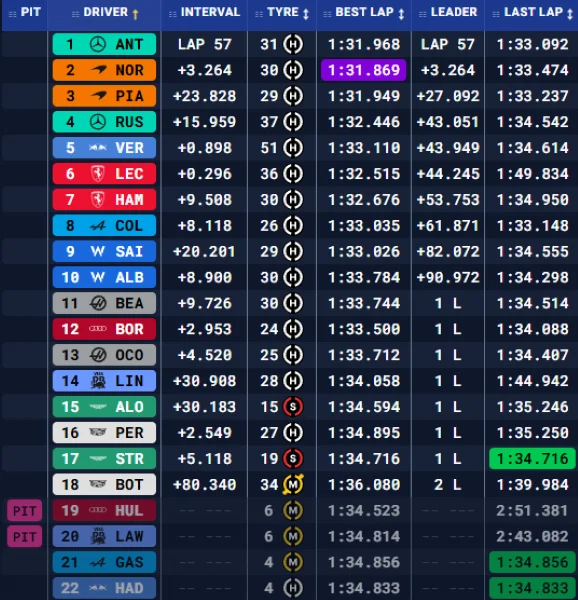The height and width of the screenshot is (600, 578).
Task: Click the soft tyre icon on ALO row
Action: pyautogui.click(x=293, y=407)
